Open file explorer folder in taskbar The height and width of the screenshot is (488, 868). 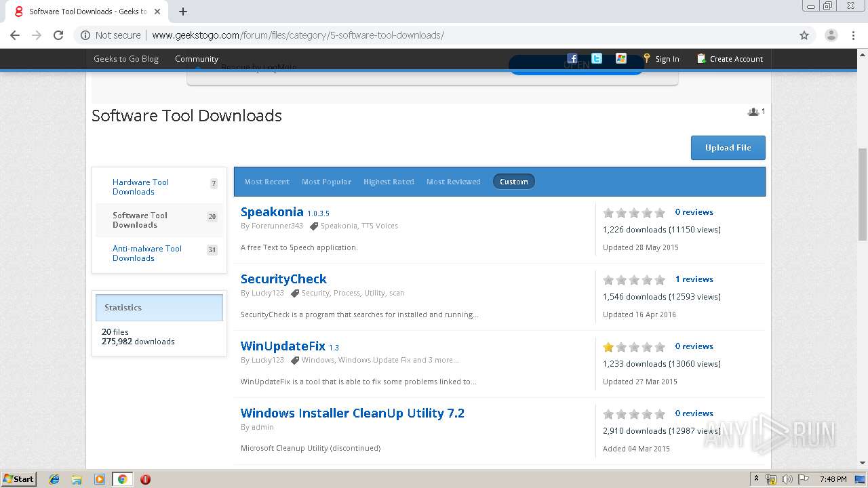pos(77,479)
